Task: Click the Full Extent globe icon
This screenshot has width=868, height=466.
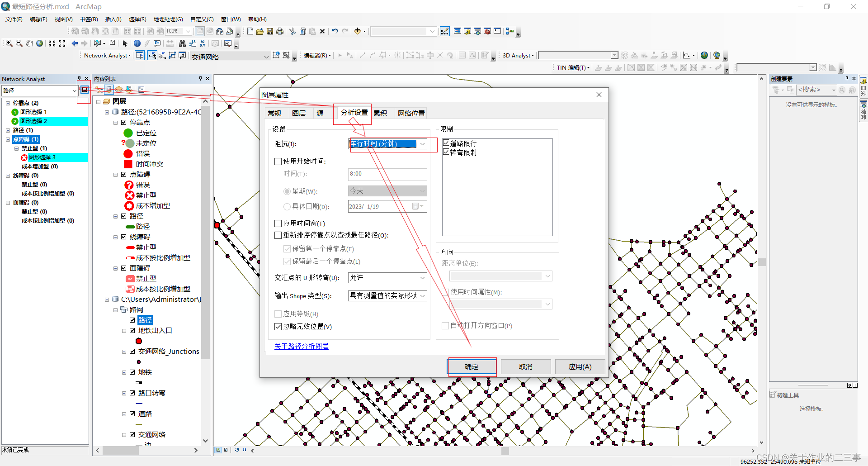Action: [x=40, y=43]
